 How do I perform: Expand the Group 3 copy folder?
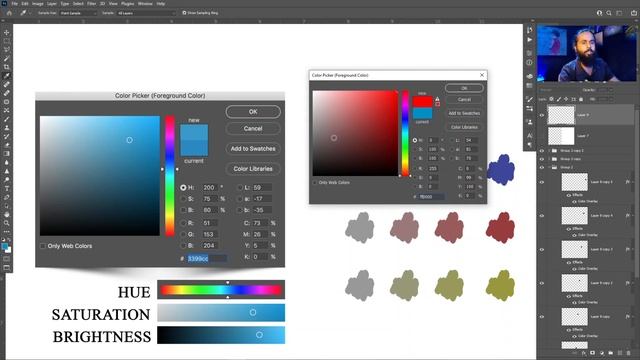(x=549, y=159)
